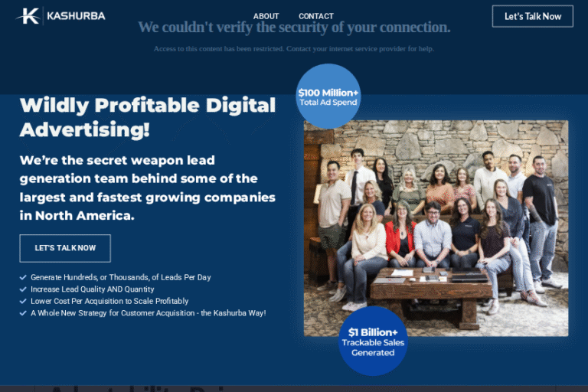Click the $1 Billion+ Trackable Sales badge
Screen dimensions: 588x392
click(373, 341)
